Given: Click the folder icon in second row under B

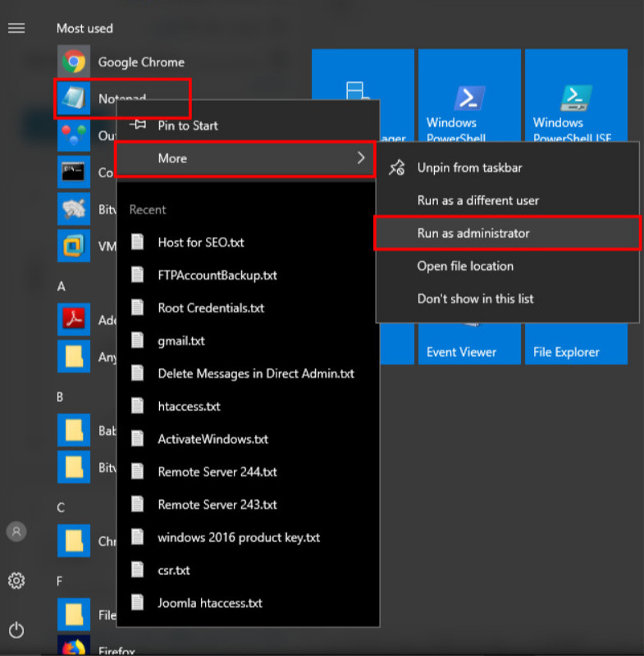Looking at the screenshot, I should [74, 467].
